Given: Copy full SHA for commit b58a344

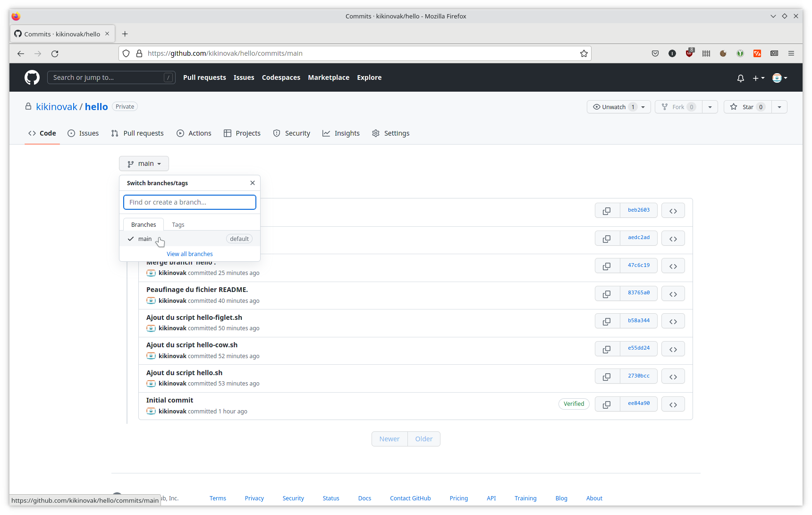Looking at the screenshot, I should tap(607, 321).
